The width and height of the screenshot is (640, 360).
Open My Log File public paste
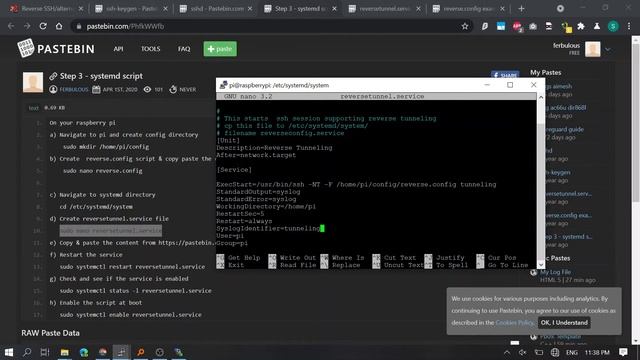click(555, 272)
